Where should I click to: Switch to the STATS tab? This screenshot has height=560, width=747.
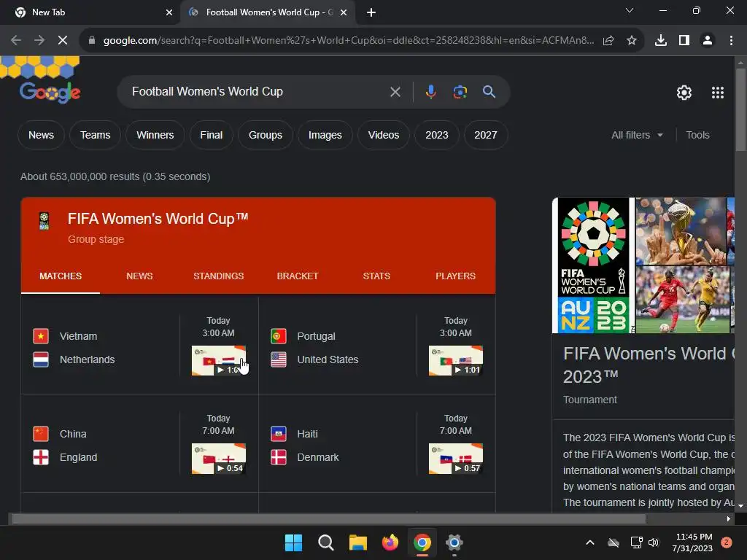376,276
